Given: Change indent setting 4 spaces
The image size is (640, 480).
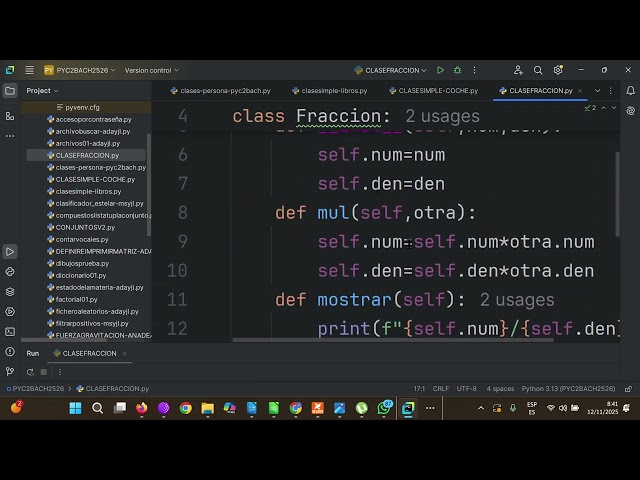Looking at the screenshot, I should (x=500, y=389).
